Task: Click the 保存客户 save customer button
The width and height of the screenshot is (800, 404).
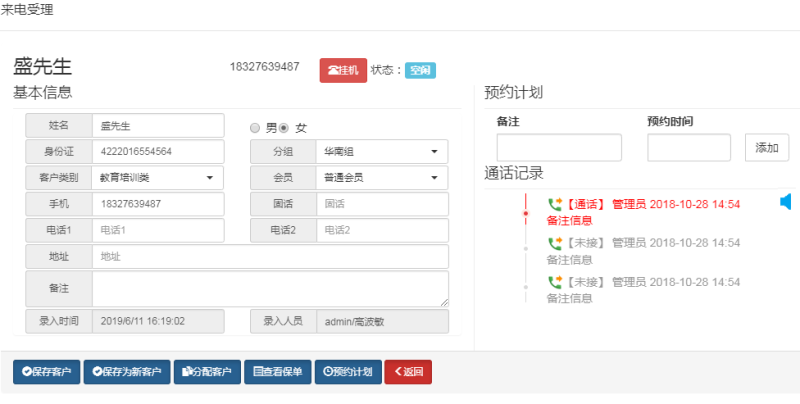Action: click(46, 372)
